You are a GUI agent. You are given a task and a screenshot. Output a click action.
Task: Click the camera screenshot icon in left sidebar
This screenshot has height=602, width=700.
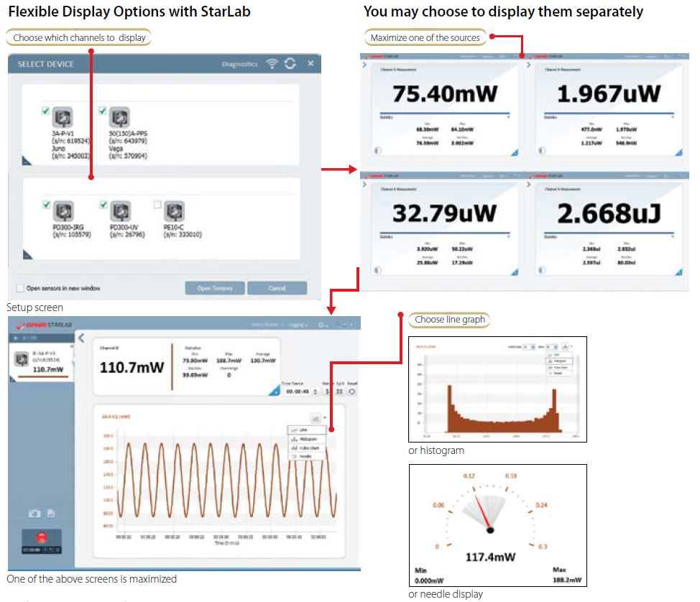(x=34, y=514)
